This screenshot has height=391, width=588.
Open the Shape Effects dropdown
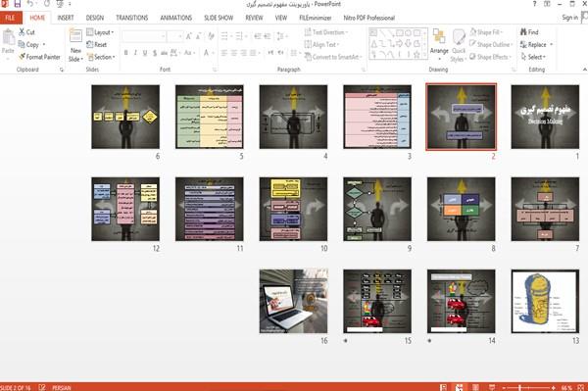(491, 57)
